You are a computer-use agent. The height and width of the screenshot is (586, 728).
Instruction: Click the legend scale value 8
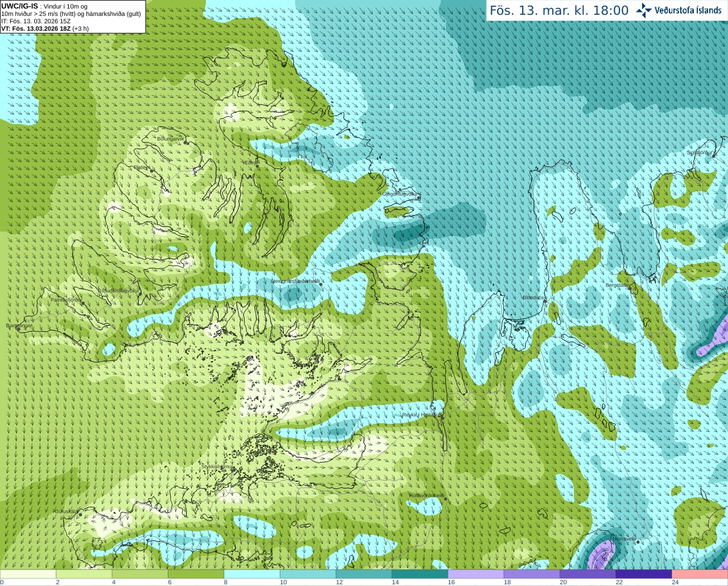[226, 582]
